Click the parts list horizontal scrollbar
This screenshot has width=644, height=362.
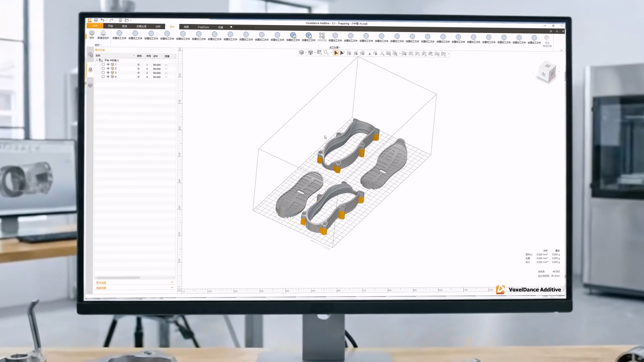118,278
